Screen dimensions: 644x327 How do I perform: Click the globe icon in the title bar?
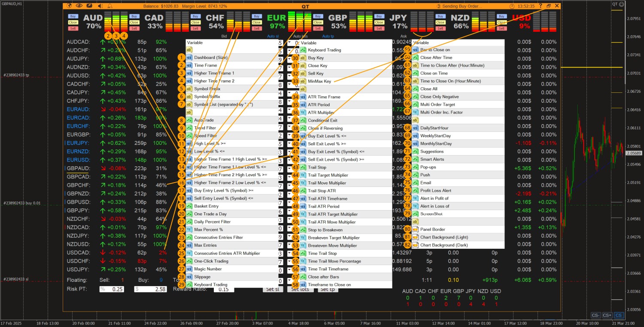pos(70,6)
